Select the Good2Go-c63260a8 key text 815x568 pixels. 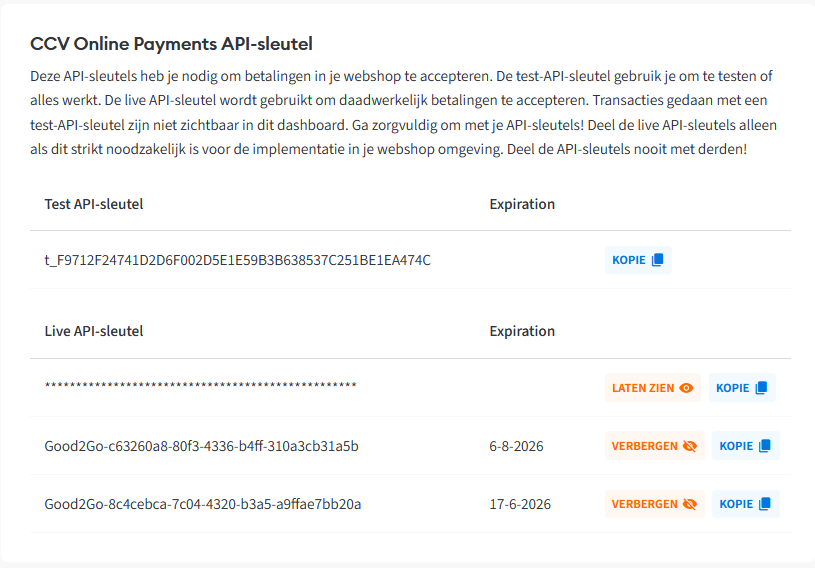click(x=201, y=446)
